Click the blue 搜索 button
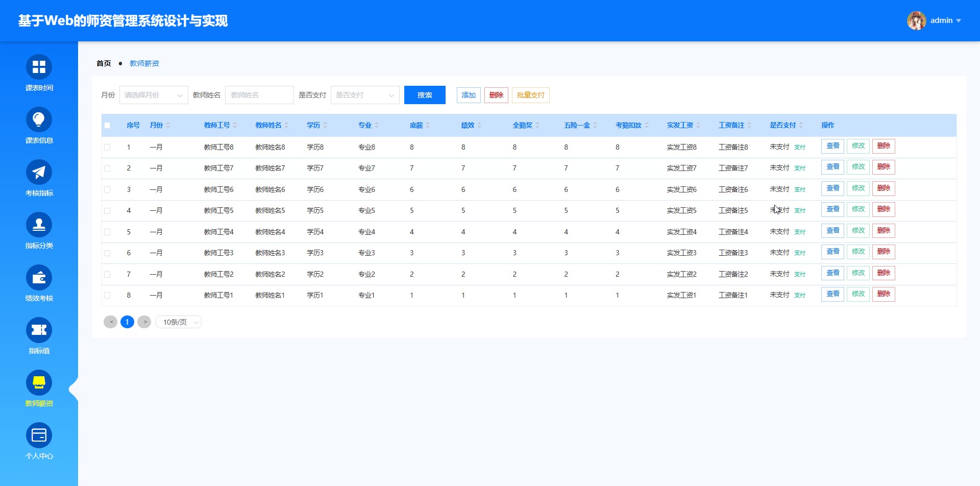Screen dimensions: 980x486 click(425, 95)
